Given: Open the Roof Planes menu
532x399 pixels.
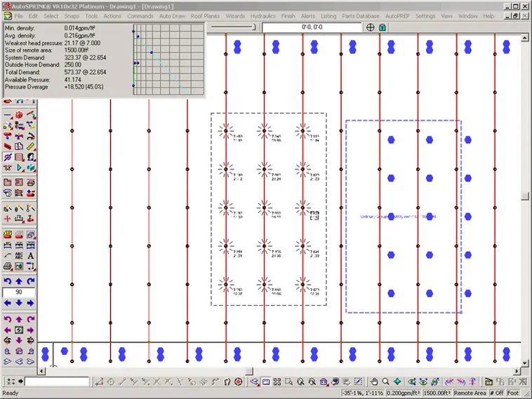Looking at the screenshot, I should 205,16.
